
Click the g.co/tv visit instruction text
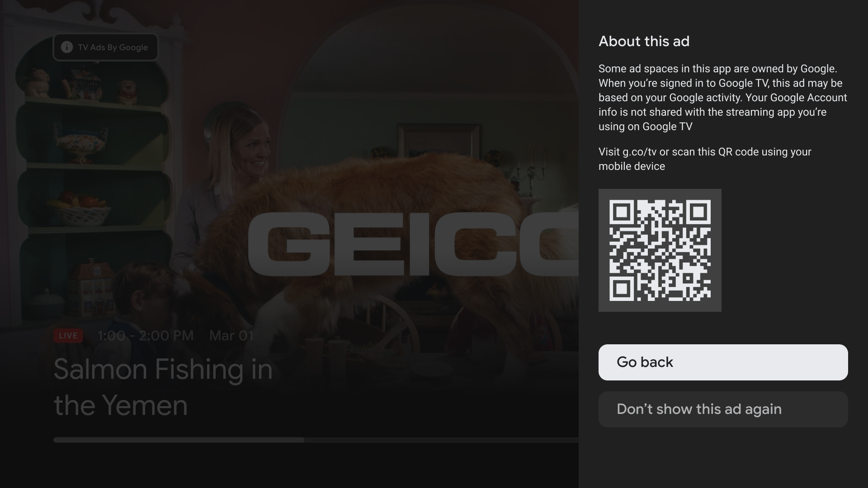(705, 159)
